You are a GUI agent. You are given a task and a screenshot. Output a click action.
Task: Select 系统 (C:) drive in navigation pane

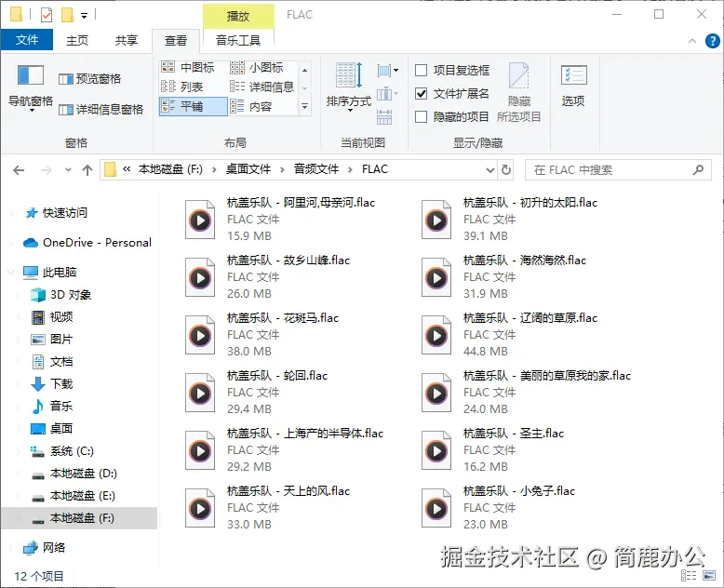(61, 451)
